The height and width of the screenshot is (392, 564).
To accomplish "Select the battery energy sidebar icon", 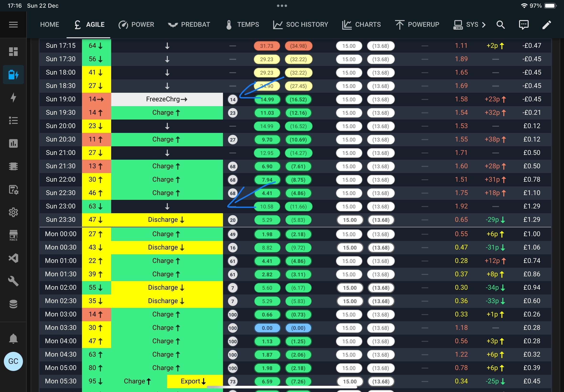I will pyautogui.click(x=13, y=75).
